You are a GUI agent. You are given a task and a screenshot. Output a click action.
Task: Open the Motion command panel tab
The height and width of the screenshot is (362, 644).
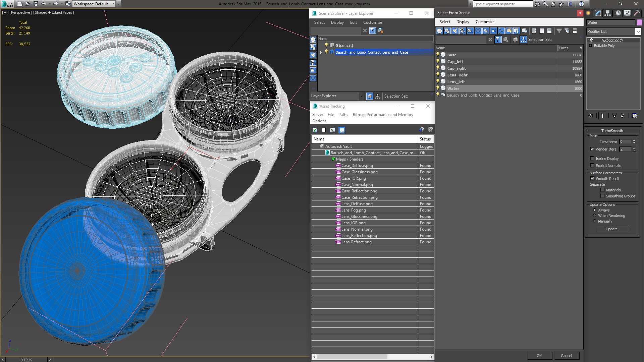click(x=618, y=13)
